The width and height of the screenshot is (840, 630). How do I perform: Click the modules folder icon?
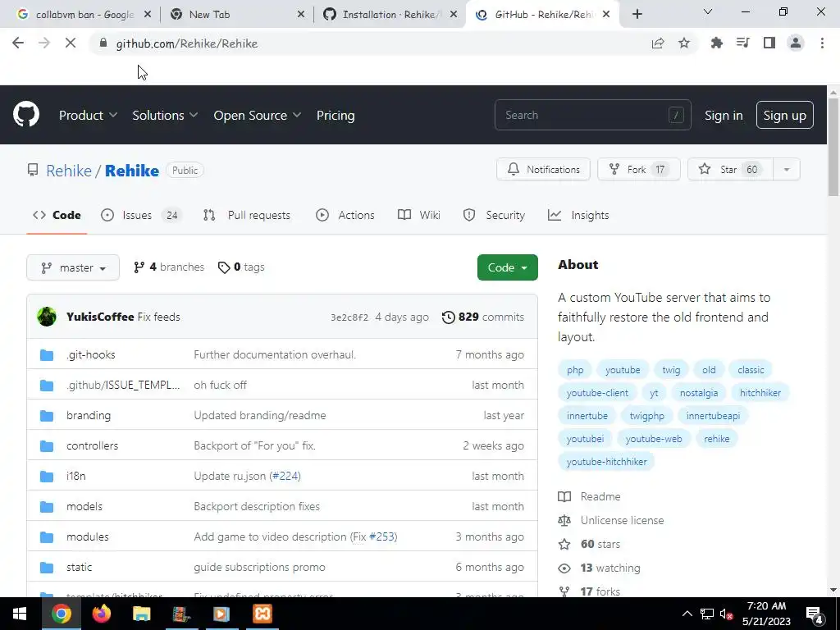(47, 536)
